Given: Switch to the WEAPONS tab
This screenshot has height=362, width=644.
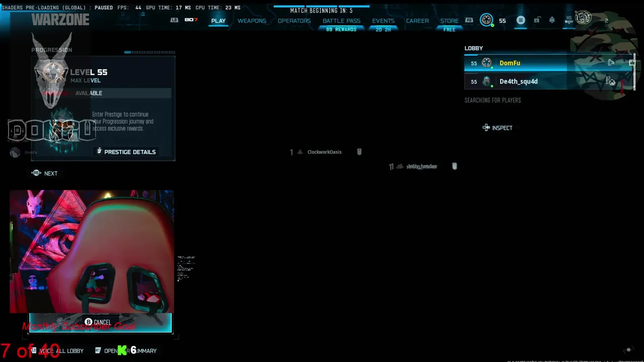Looking at the screenshot, I should click(x=252, y=21).
